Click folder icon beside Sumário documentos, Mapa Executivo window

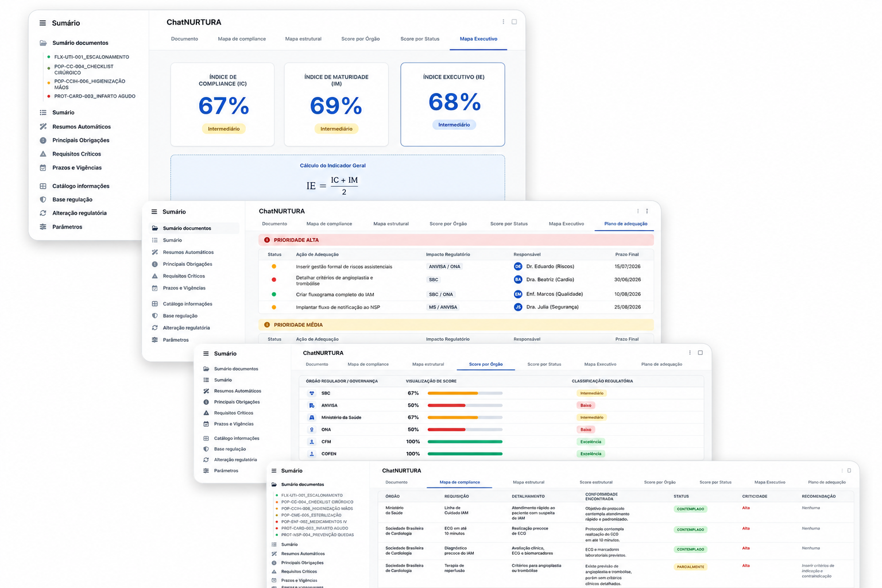[43, 43]
